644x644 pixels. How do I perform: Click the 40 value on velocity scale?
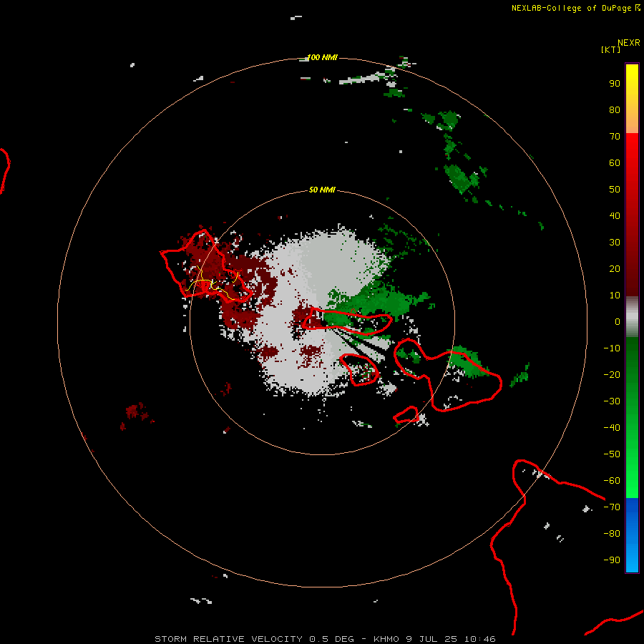coord(615,215)
